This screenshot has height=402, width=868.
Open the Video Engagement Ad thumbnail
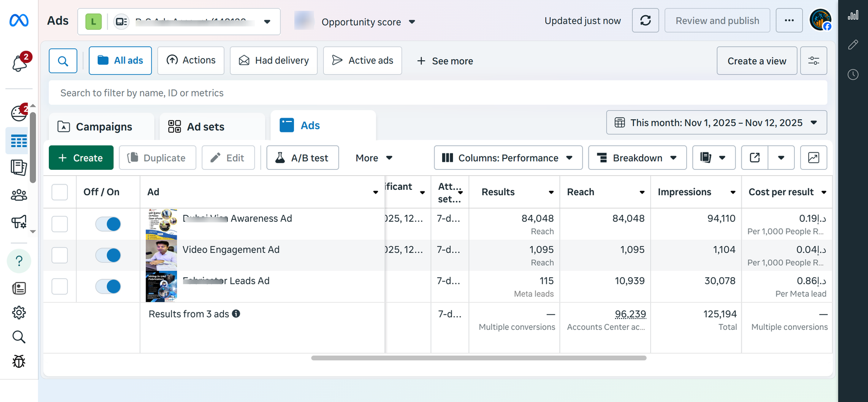coord(161,255)
